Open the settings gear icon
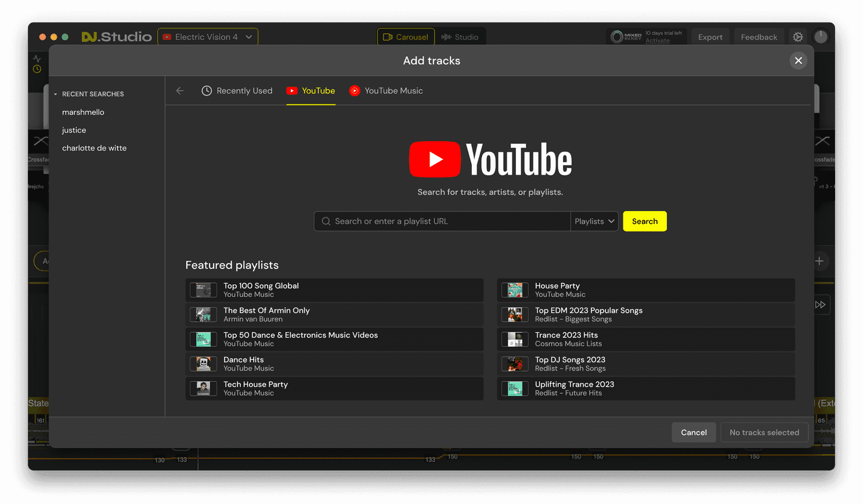Screen dimensions: 863x504 [798, 37]
